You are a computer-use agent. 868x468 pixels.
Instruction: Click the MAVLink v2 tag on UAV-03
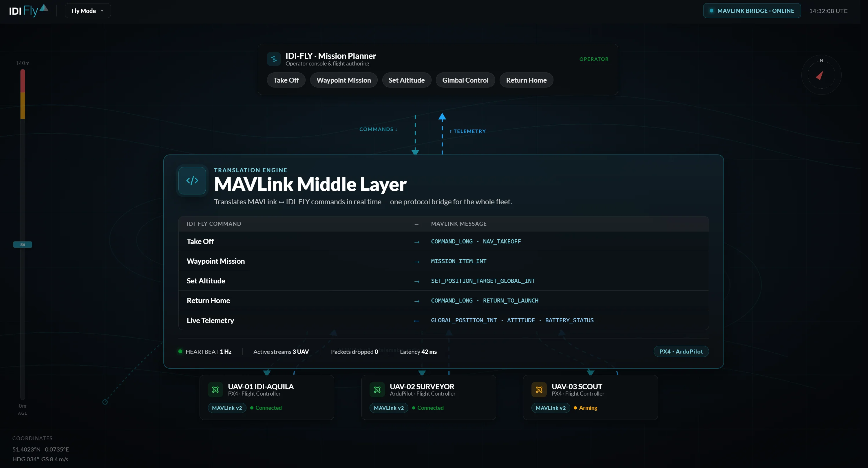coord(550,408)
